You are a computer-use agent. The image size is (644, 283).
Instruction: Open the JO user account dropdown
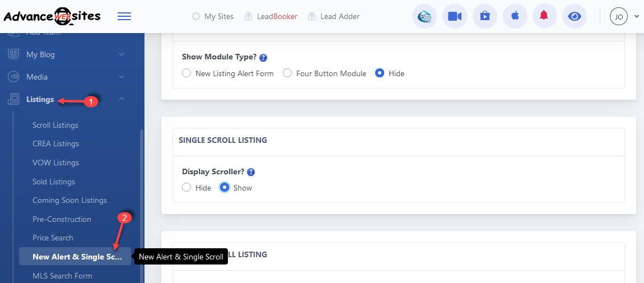tap(624, 17)
